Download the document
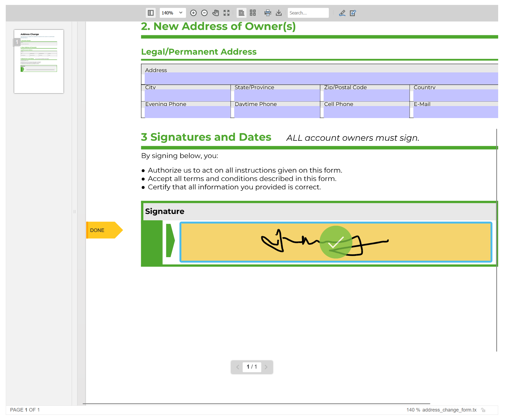 [279, 13]
